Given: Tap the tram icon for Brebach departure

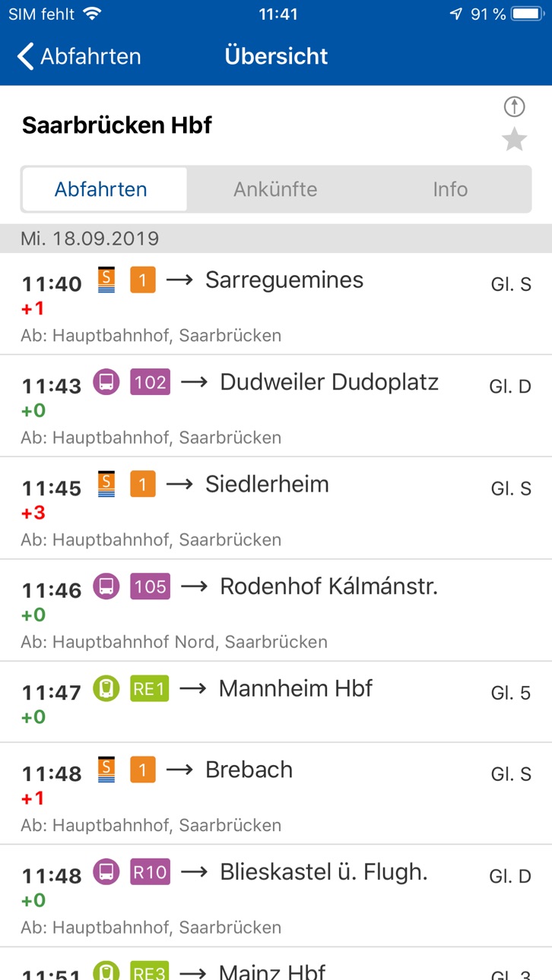Looking at the screenshot, I should [x=107, y=770].
